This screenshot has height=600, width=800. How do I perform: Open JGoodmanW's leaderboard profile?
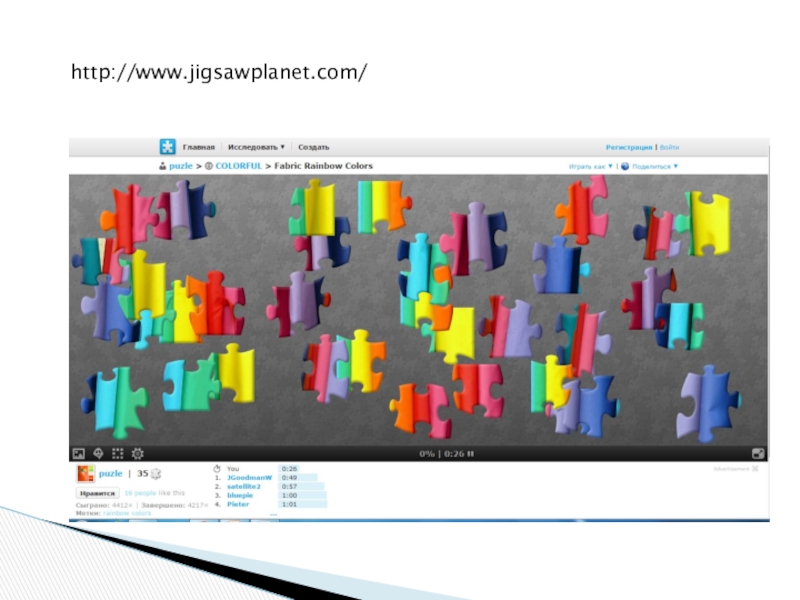(249, 477)
